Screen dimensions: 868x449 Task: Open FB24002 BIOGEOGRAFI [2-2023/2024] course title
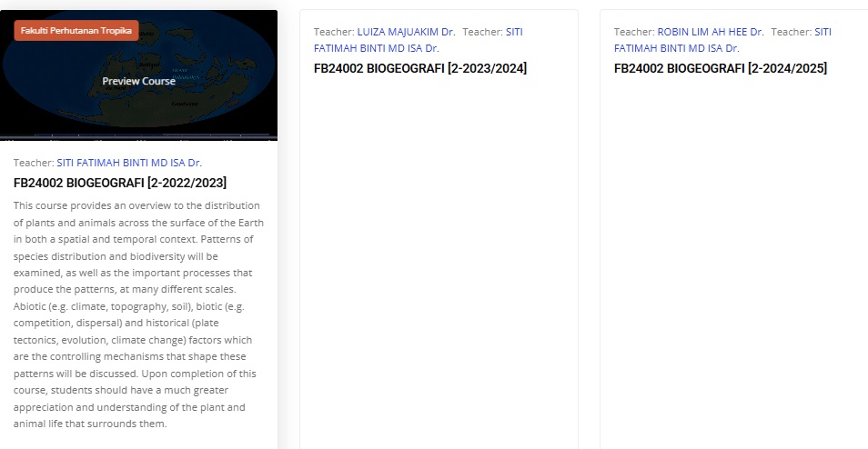coord(420,68)
